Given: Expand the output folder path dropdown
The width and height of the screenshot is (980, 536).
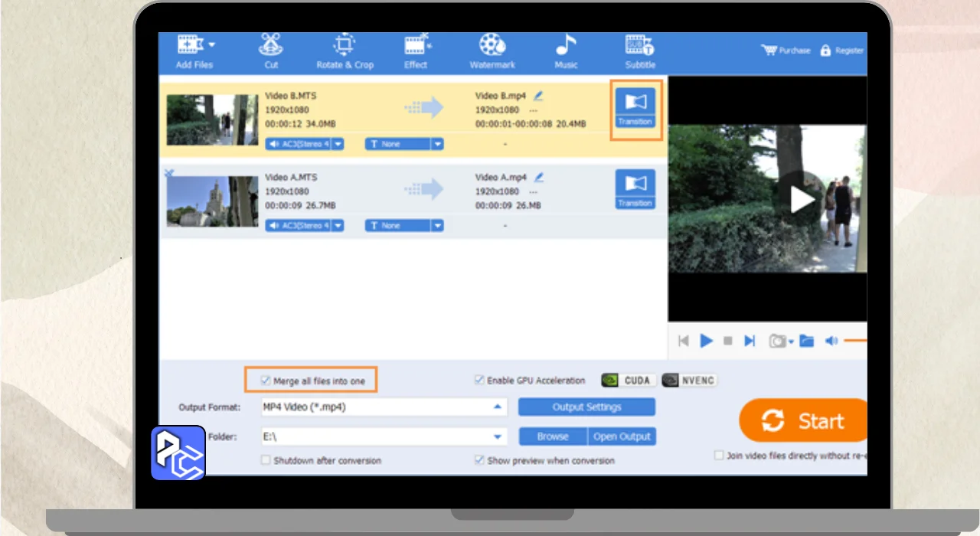Looking at the screenshot, I should 498,436.
